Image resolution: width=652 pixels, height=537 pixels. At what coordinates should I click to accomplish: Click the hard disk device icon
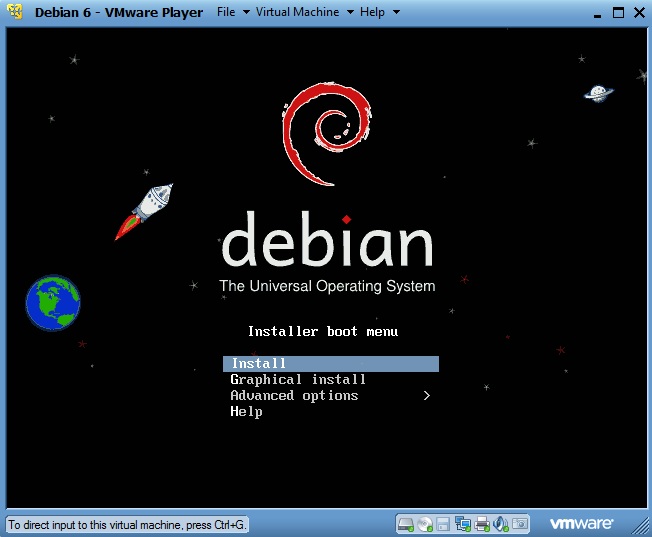(x=405, y=524)
